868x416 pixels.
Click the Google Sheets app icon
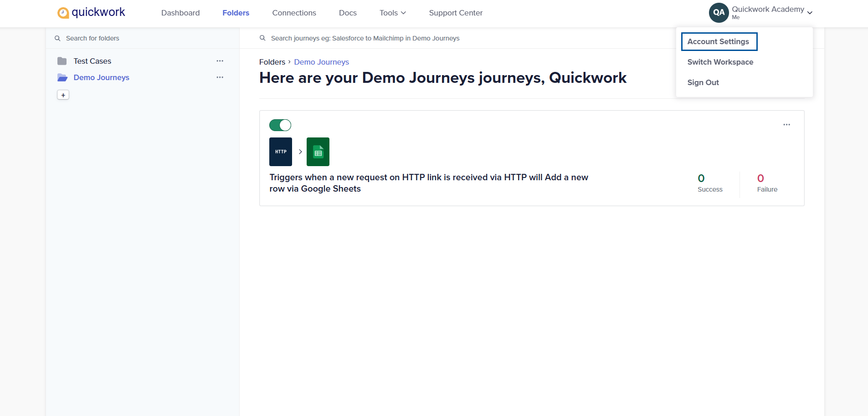pyautogui.click(x=318, y=152)
